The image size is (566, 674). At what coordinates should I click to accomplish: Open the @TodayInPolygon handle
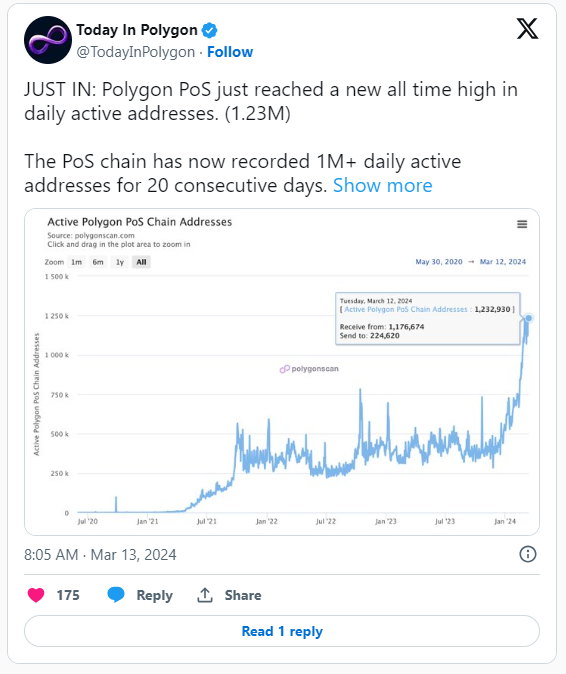pos(135,52)
